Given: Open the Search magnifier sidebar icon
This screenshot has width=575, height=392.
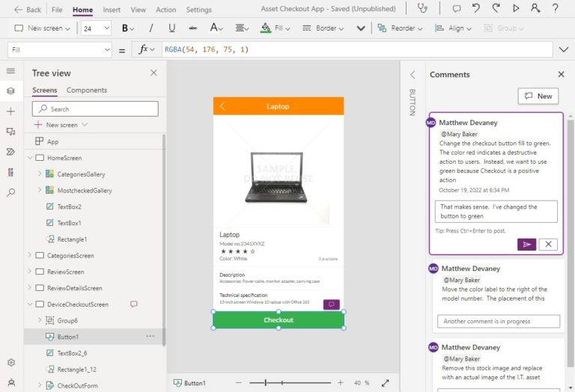Looking at the screenshot, I should tap(11, 192).
